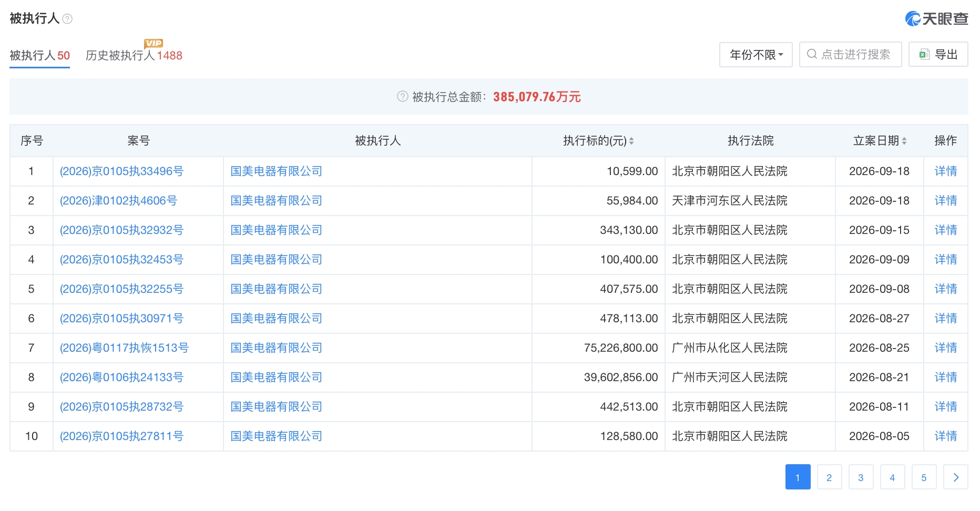The width and height of the screenshot is (980, 511).
Task: Open case (2026)京0105执30971号
Action: [121, 319]
